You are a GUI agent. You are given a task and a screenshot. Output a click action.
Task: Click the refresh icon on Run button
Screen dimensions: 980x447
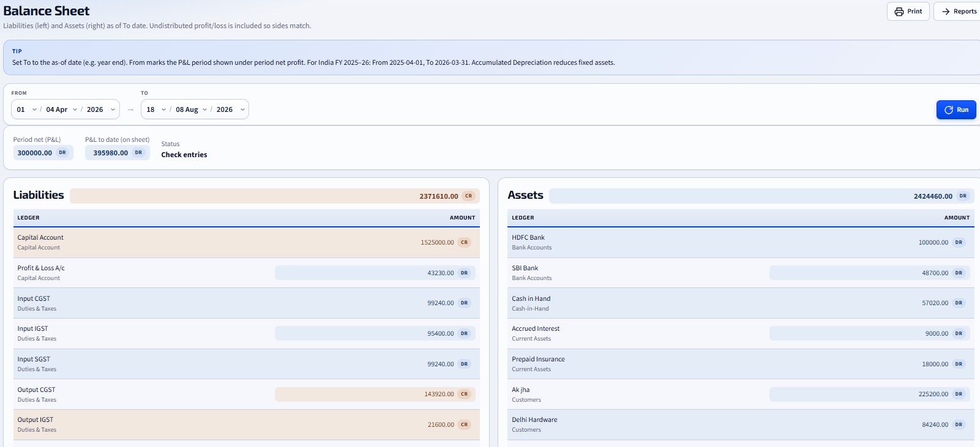pyautogui.click(x=948, y=110)
